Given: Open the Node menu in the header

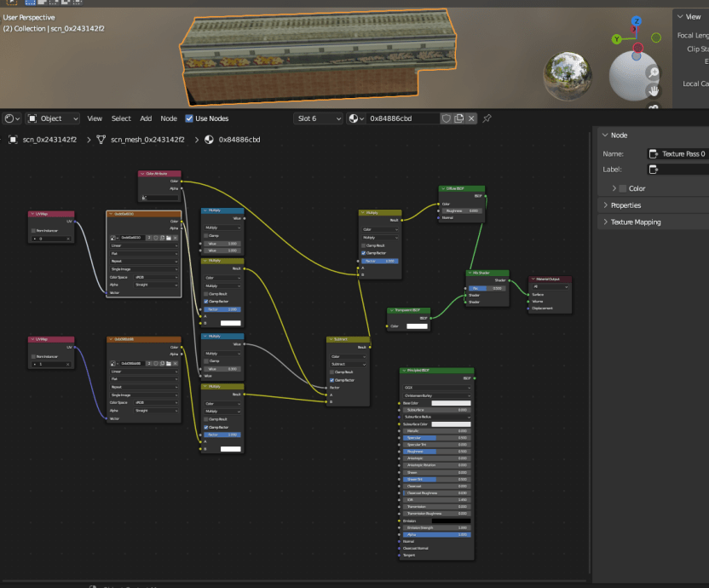Looking at the screenshot, I should pos(170,118).
